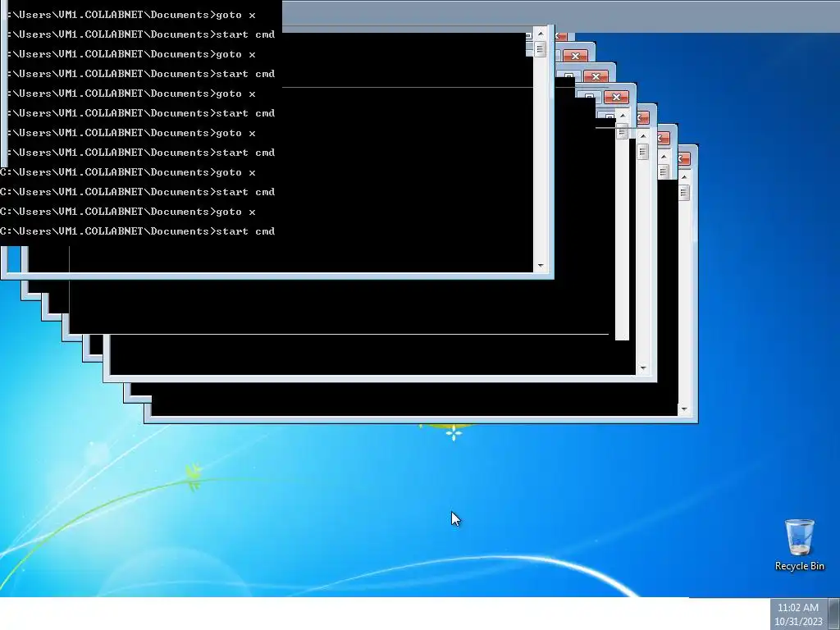This screenshot has height=630, width=840.
Task: Click the rearmost cmd window's scroll down arrow
Action: (684, 409)
